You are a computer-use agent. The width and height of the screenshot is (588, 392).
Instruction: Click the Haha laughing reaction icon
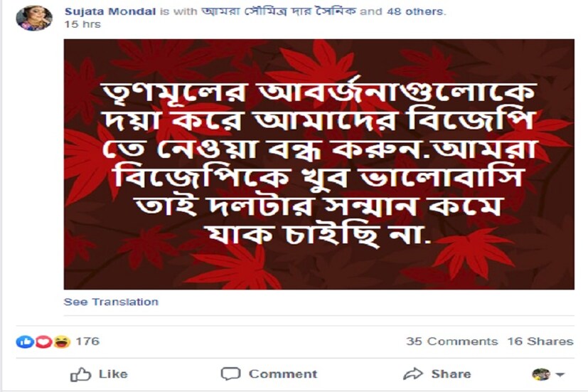(61, 342)
